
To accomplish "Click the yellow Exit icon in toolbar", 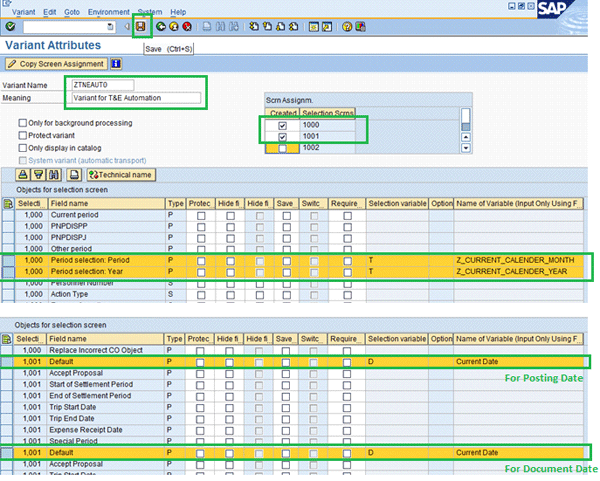I will [x=175, y=27].
